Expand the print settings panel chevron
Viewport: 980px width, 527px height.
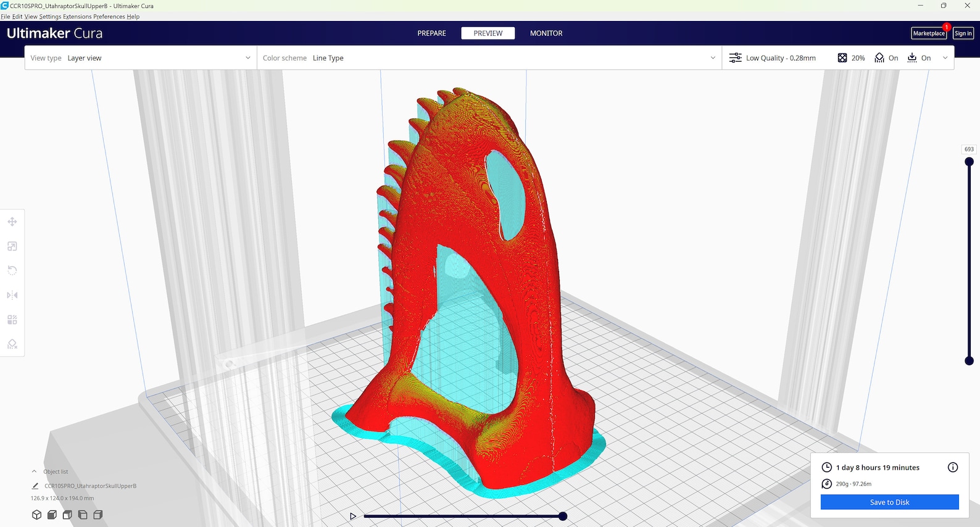point(945,58)
